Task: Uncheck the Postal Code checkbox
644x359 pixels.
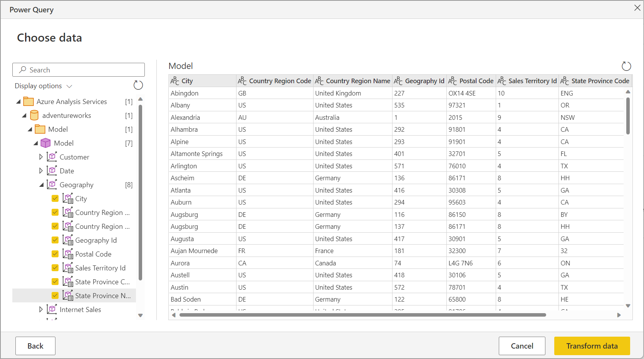Action: point(55,254)
